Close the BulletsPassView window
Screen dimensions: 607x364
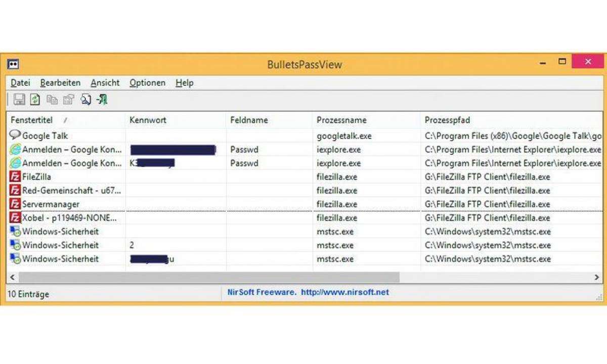587,62
